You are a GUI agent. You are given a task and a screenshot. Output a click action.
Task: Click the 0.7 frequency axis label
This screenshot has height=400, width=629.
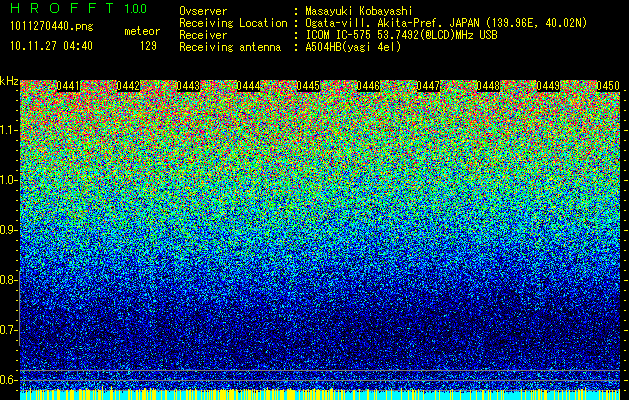point(8,330)
